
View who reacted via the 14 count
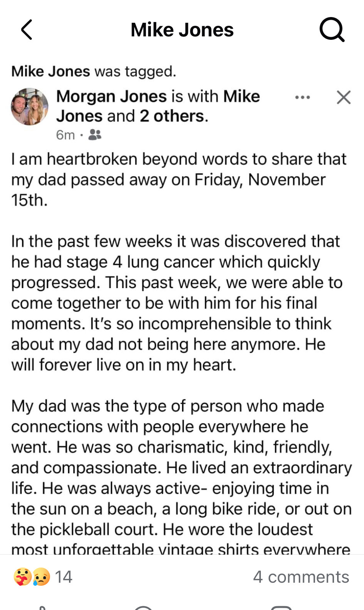(63, 577)
